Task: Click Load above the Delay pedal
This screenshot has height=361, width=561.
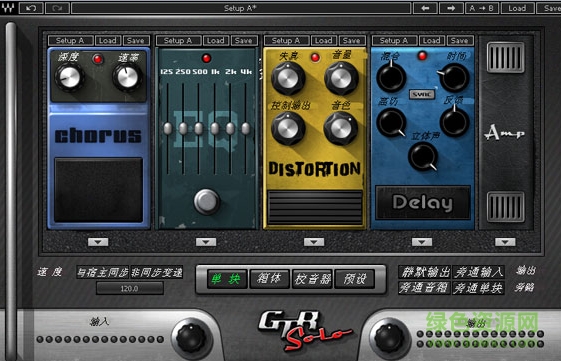Action: click(x=432, y=40)
